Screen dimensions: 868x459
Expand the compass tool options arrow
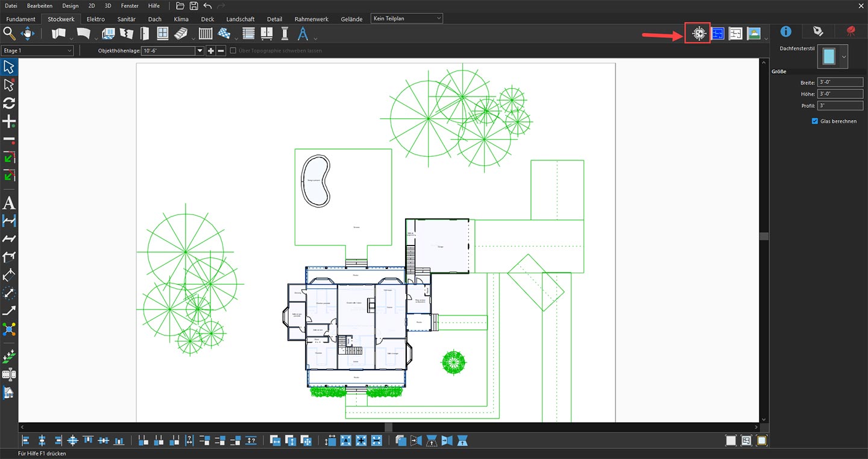pos(315,39)
